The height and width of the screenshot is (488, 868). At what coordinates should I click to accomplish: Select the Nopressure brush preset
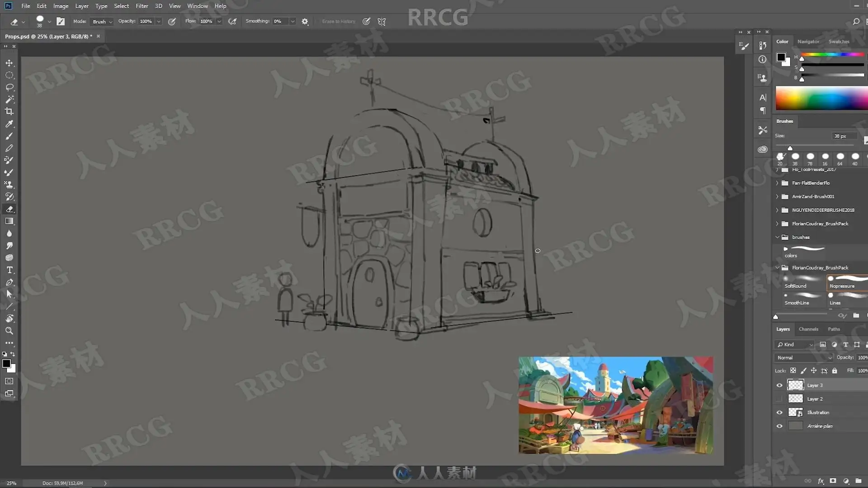point(847,282)
